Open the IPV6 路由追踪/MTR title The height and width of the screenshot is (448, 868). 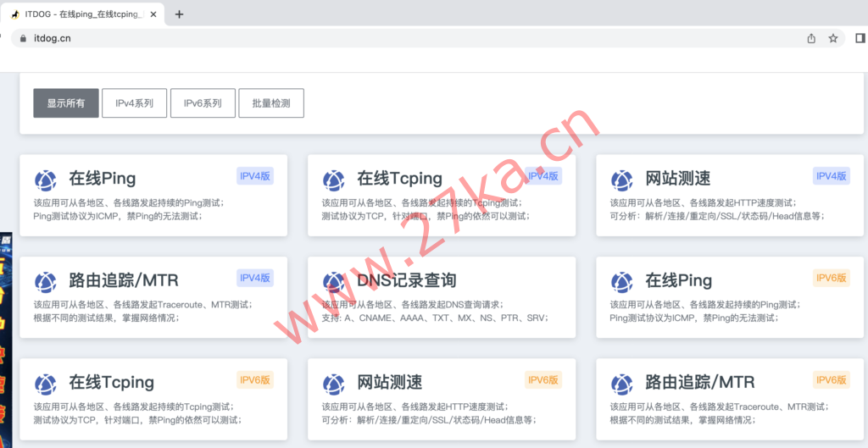700,382
